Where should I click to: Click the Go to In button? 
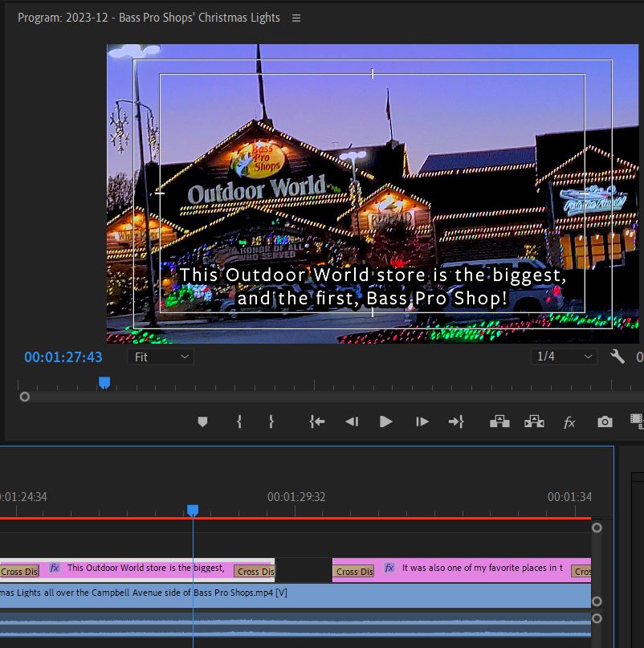(317, 422)
